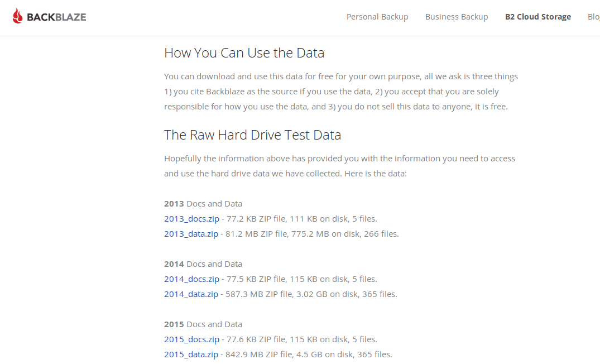600x364 pixels.
Task: Click the '2013 Docs and Data' label
Action: pos(203,204)
